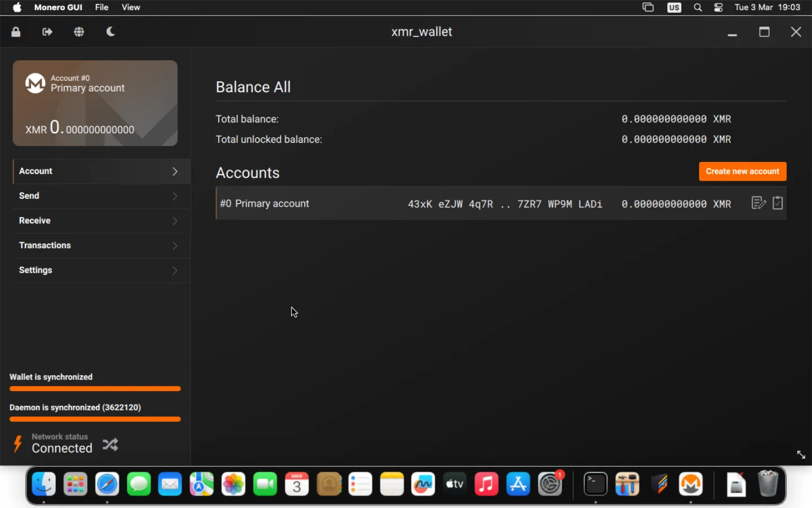The width and height of the screenshot is (812, 508).
Task: Open Freeform from the Dock
Action: [423, 484]
